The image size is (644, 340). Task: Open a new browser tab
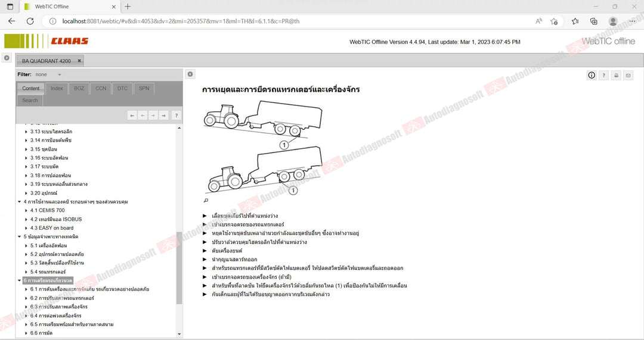point(128,7)
